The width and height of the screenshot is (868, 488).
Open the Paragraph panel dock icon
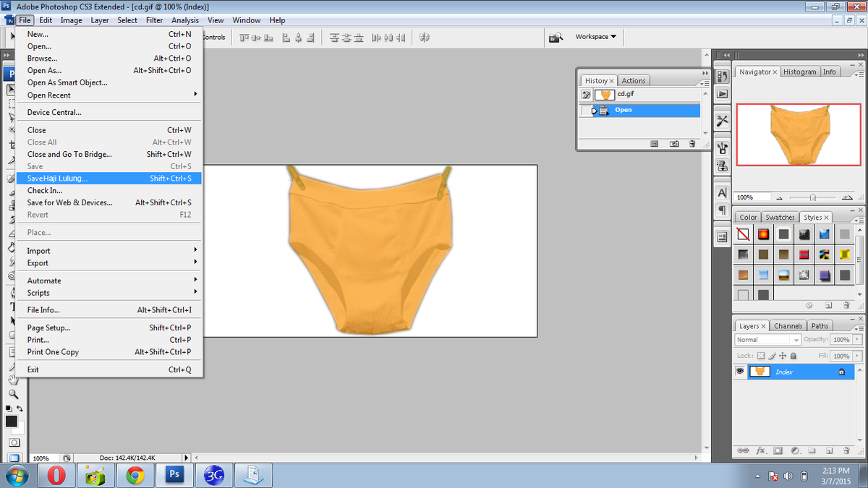[x=722, y=210]
